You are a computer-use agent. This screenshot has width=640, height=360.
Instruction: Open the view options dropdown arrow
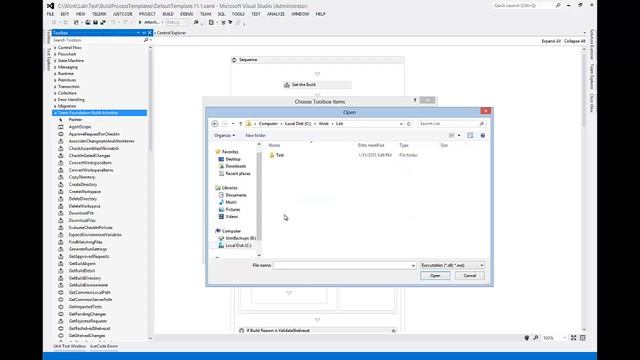click(x=459, y=136)
